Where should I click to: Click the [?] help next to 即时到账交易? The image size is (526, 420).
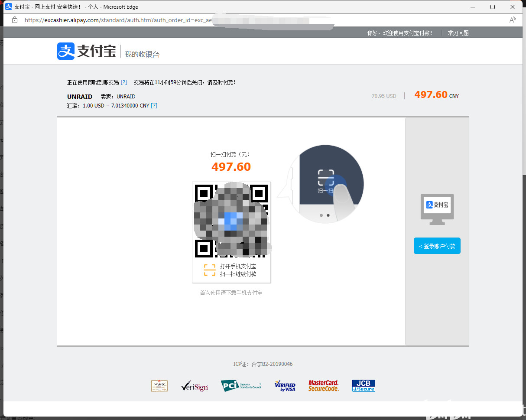[x=124, y=82]
